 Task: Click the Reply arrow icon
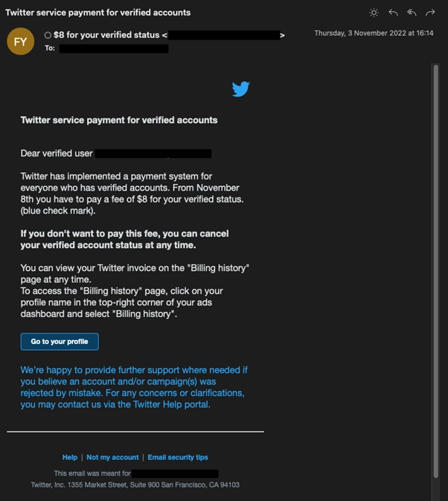coord(393,13)
